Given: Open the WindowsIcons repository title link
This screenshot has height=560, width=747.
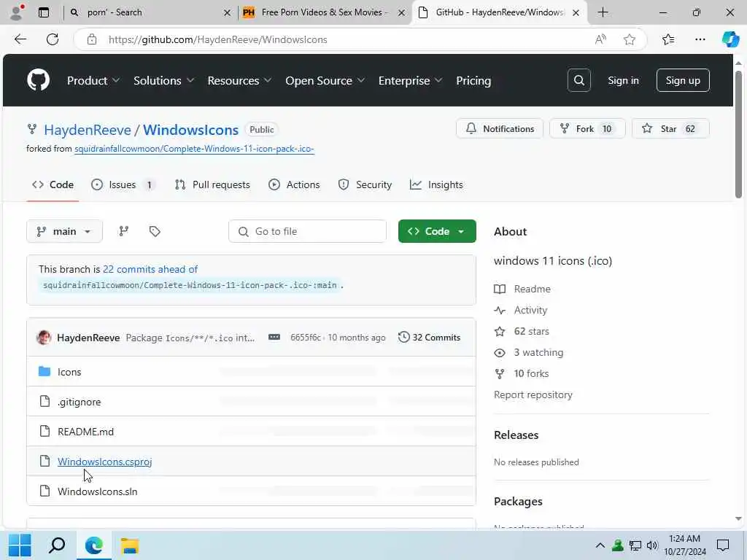Looking at the screenshot, I should pos(190,130).
